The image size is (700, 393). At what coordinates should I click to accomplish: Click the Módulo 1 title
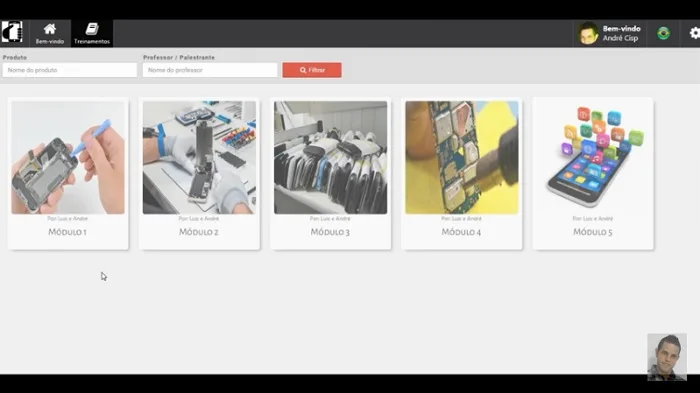click(67, 232)
